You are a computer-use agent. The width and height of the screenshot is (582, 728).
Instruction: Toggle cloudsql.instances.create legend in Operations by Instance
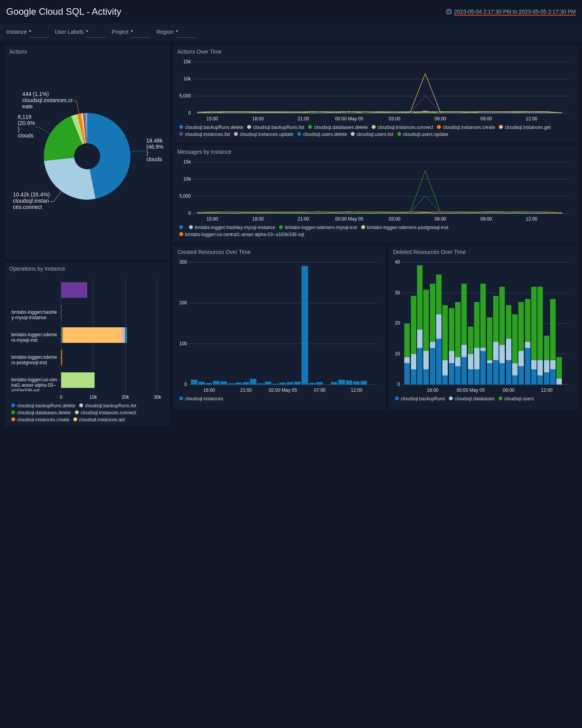pyautogui.click(x=40, y=420)
